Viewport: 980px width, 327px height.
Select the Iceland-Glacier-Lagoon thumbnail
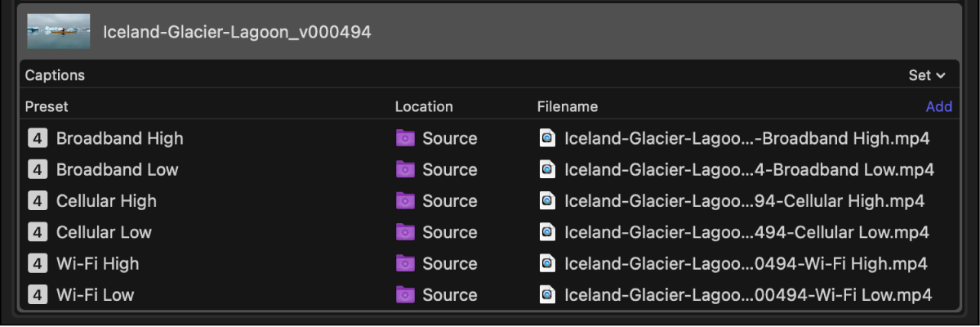(58, 31)
